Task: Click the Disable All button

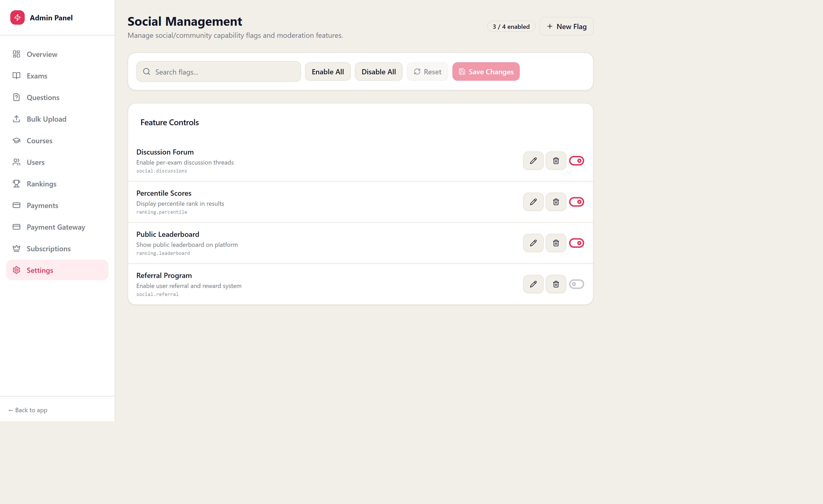Action: coord(378,71)
